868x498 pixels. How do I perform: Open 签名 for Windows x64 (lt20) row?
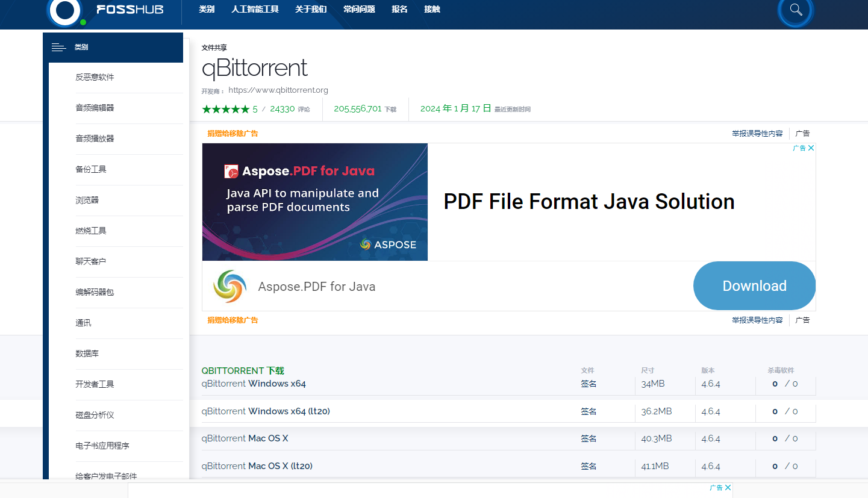click(589, 411)
